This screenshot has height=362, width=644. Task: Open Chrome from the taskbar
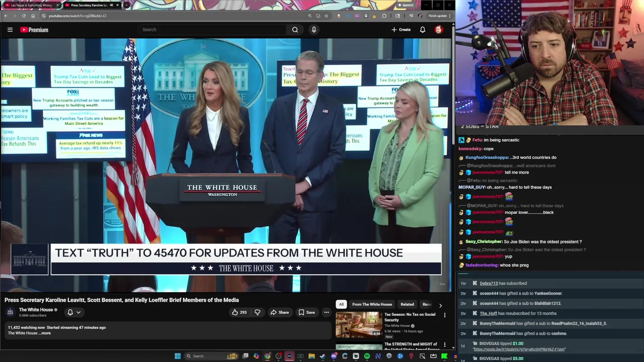tap(267, 356)
